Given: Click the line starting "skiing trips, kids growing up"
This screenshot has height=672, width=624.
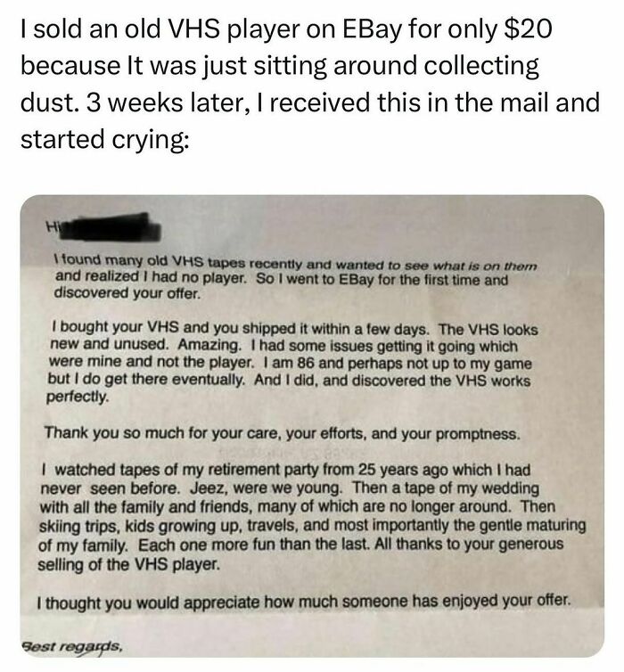Looking at the screenshot, I should (312, 526).
